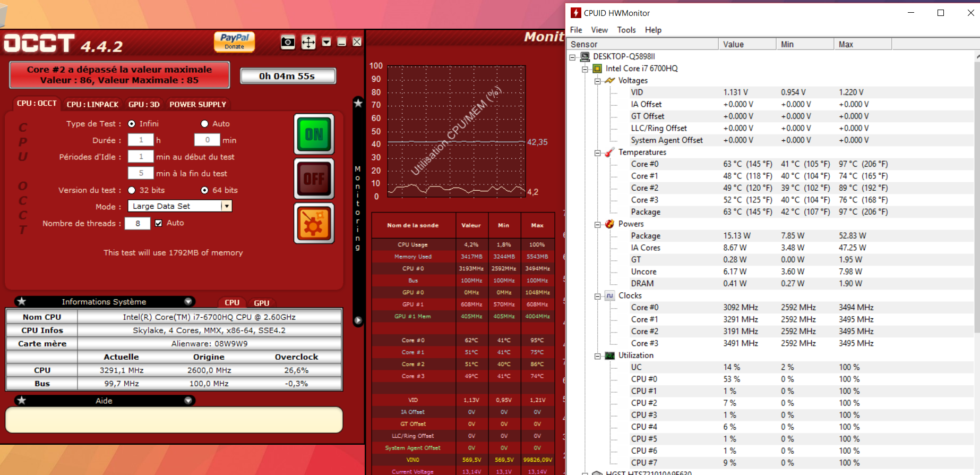Sort by Sensor column header

tap(642, 44)
